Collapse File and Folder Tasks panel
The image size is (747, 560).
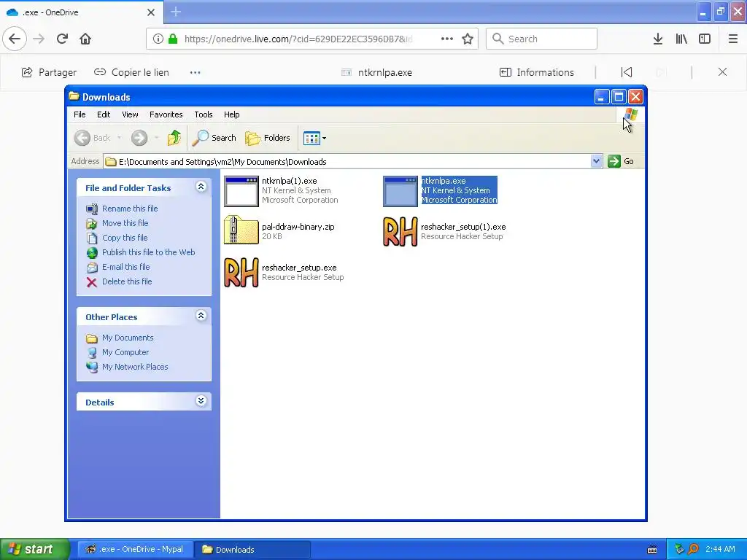[x=201, y=187]
